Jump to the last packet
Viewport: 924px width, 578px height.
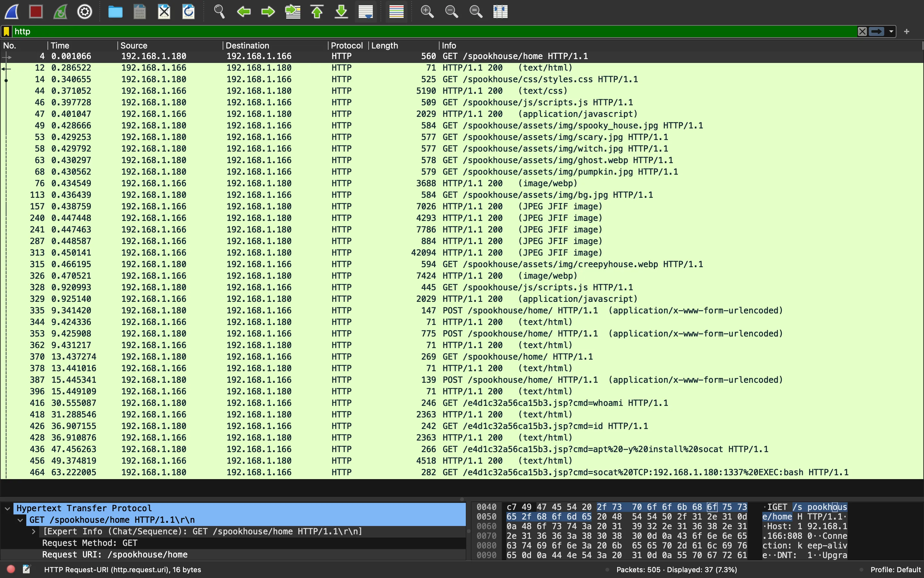tap(341, 12)
